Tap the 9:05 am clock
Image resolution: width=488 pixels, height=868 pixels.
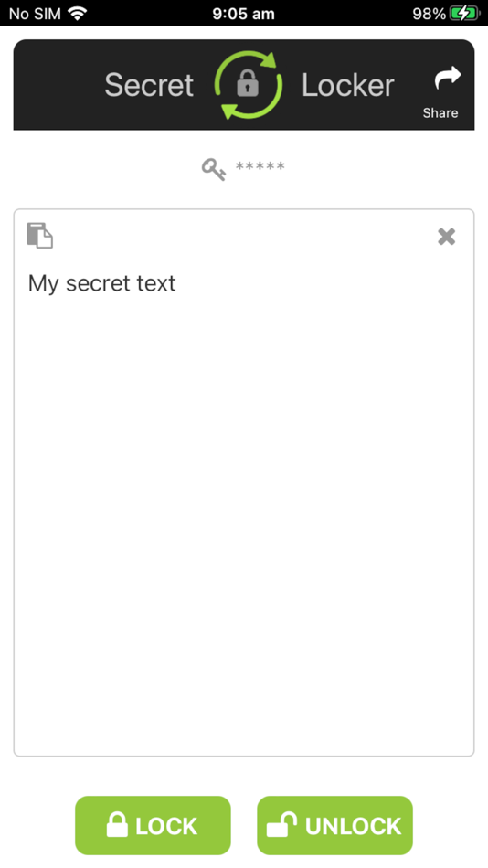point(244,14)
